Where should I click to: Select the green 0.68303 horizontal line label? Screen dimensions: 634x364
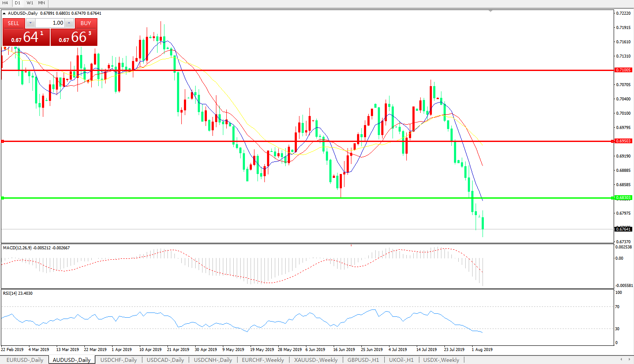coord(623,198)
